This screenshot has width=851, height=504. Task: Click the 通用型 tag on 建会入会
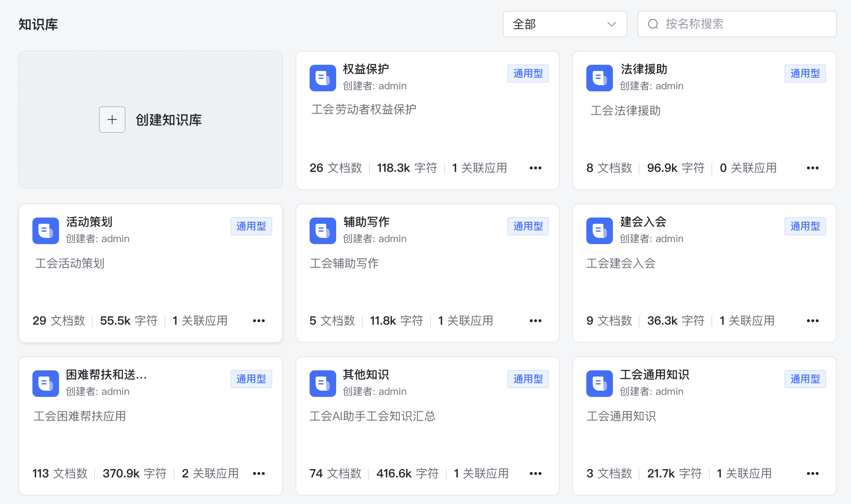tap(805, 226)
